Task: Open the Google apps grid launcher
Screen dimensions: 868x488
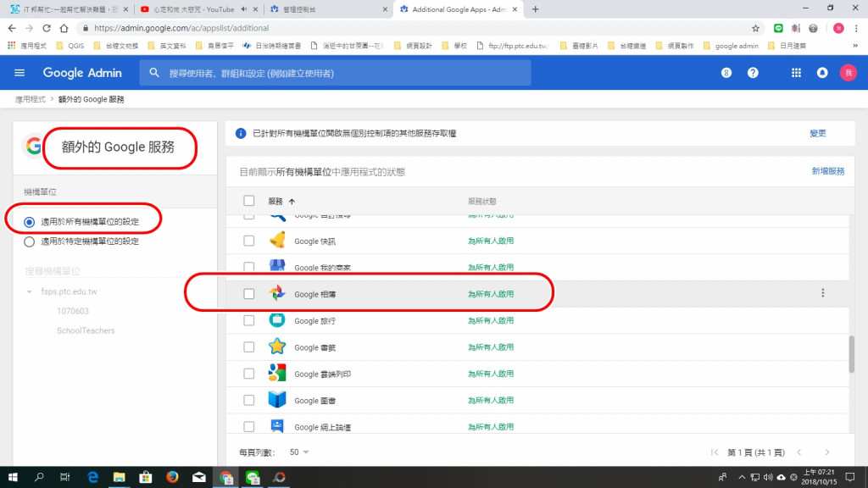Action: pos(796,73)
